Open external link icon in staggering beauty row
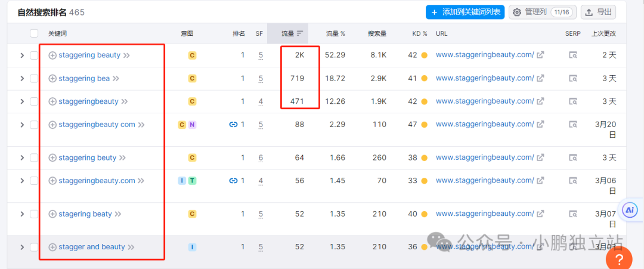 tap(540, 55)
